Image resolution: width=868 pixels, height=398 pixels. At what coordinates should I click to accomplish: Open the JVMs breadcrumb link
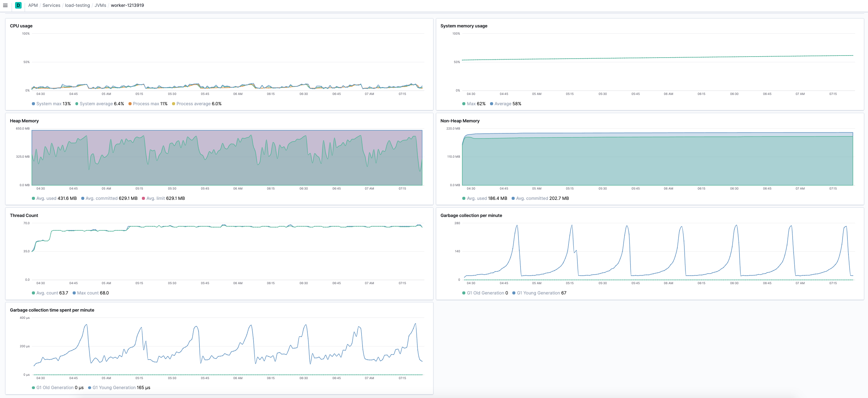point(100,5)
